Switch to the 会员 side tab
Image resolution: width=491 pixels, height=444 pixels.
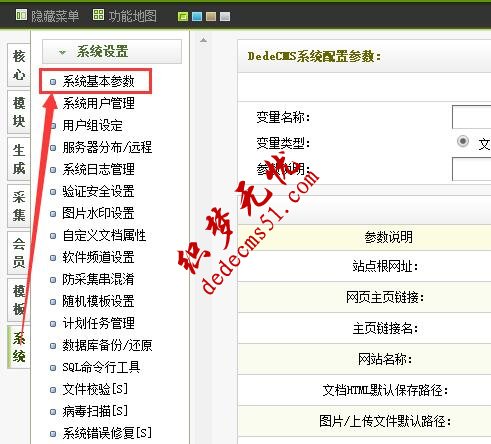click(x=19, y=253)
